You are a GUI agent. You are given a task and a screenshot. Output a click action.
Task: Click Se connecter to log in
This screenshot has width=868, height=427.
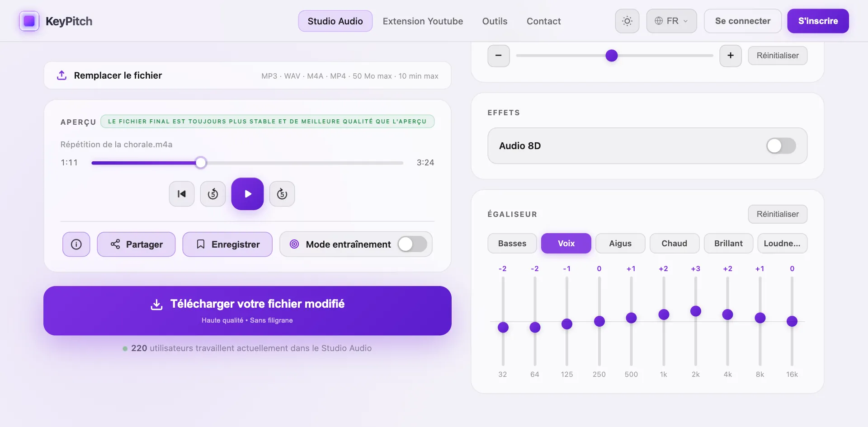tap(743, 21)
